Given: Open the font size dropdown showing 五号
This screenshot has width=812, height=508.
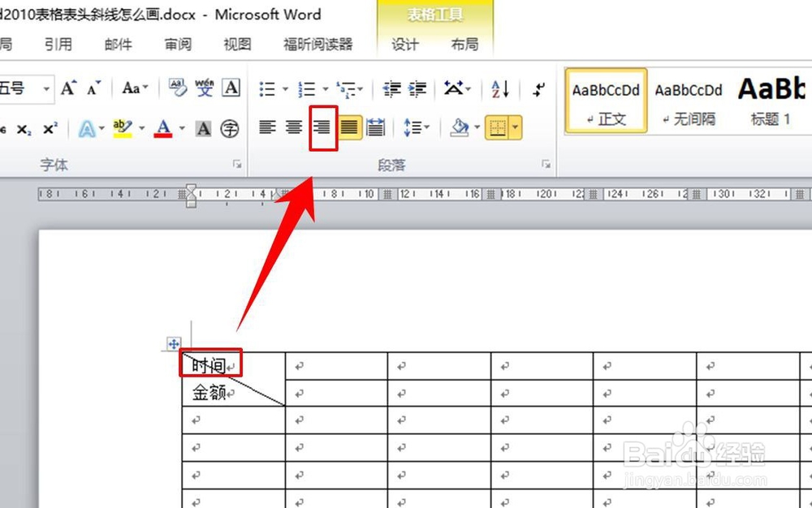Looking at the screenshot, I should pyautogui.click(x=47, y=88).
